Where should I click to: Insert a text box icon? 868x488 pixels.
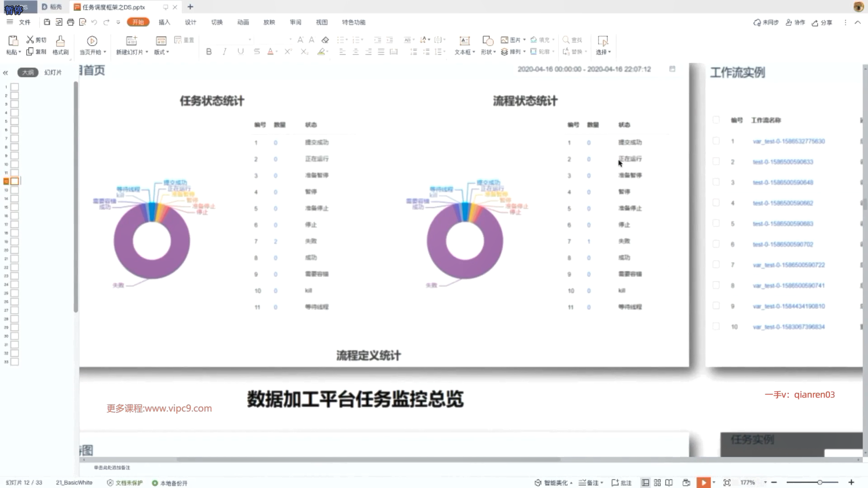pos(464,41)
